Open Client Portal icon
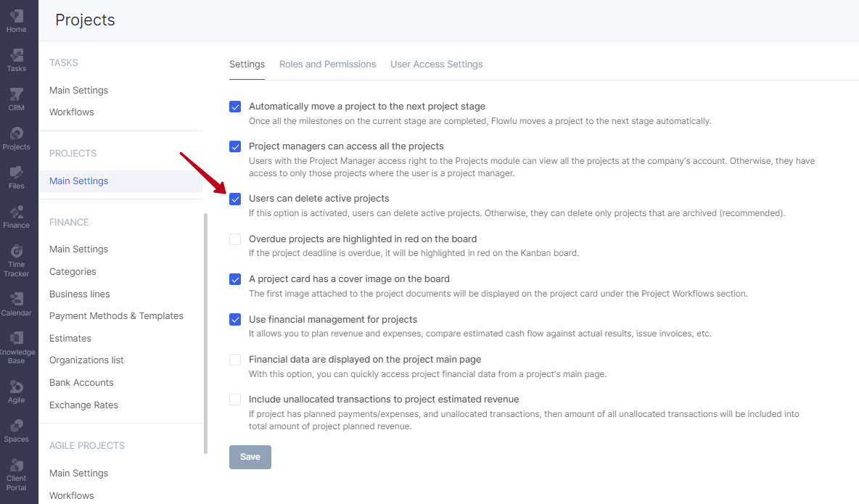 pos(17,465)
